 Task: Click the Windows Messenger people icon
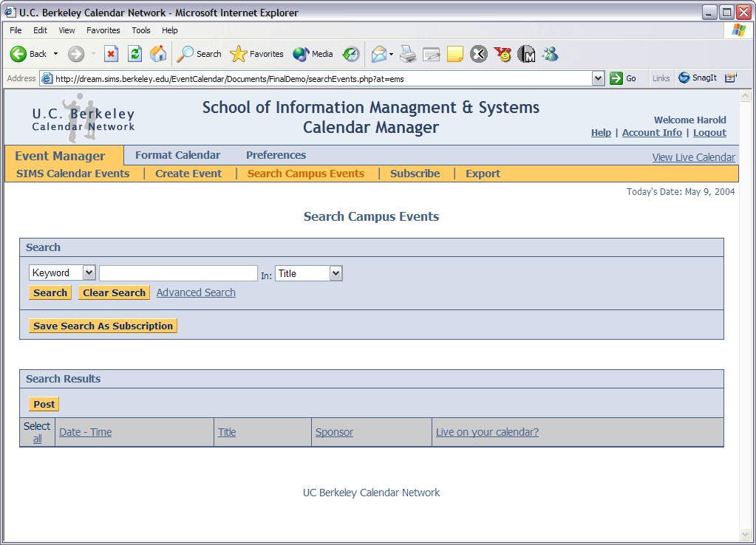(550, 54)
